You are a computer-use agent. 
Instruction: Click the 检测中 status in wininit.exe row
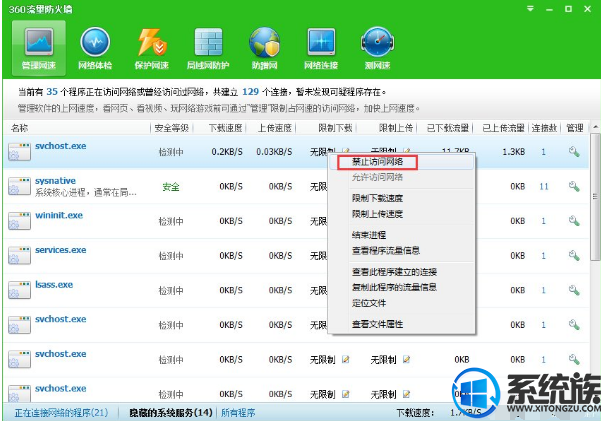click(171, 221)
